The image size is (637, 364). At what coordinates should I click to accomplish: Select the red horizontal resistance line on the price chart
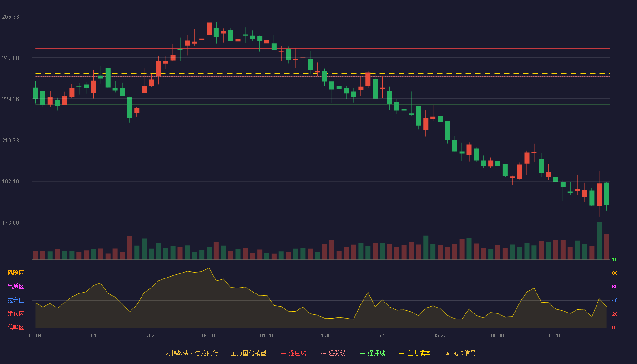tap(323, 48)
